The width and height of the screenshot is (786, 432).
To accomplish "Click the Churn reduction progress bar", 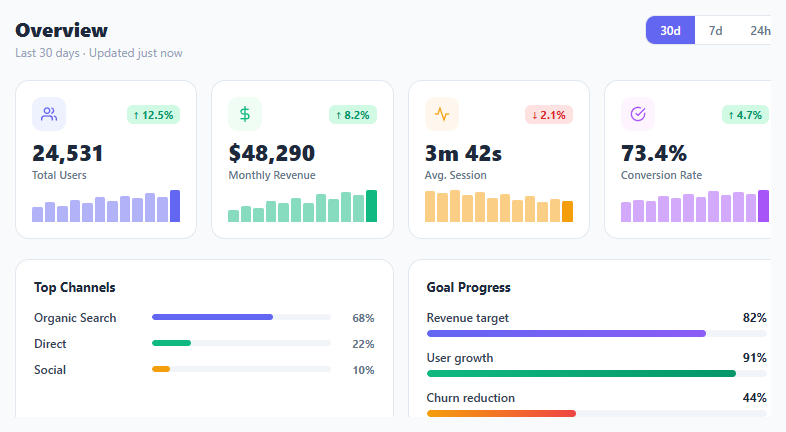I will tap(597, 413).
